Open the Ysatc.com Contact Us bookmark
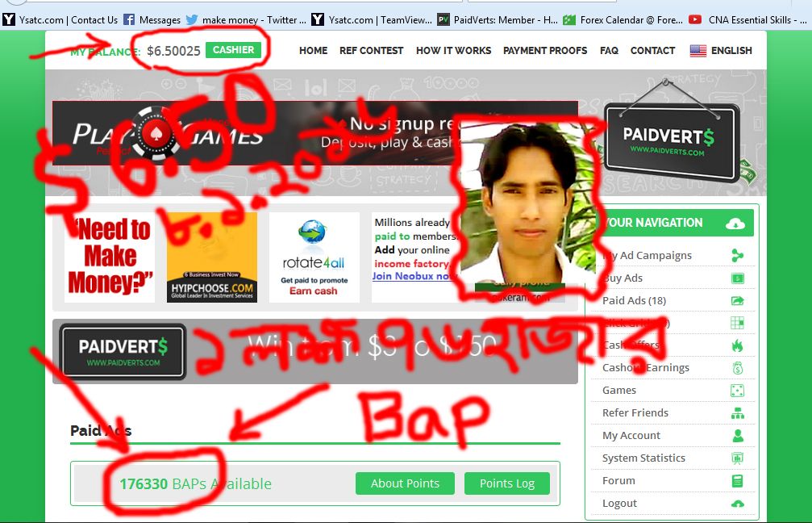 (x=60, y=20)
